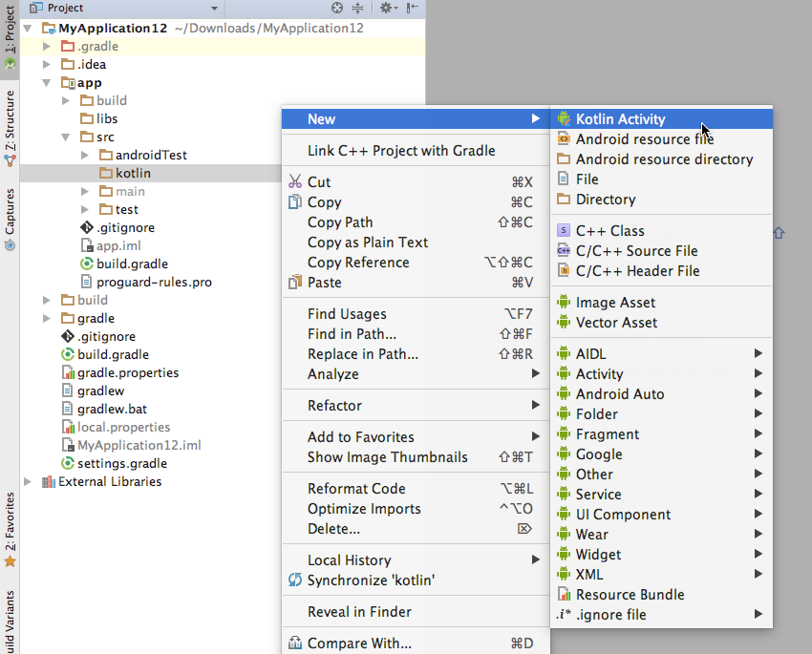
Task: Select the libs folder
Action: pos(107,118)
